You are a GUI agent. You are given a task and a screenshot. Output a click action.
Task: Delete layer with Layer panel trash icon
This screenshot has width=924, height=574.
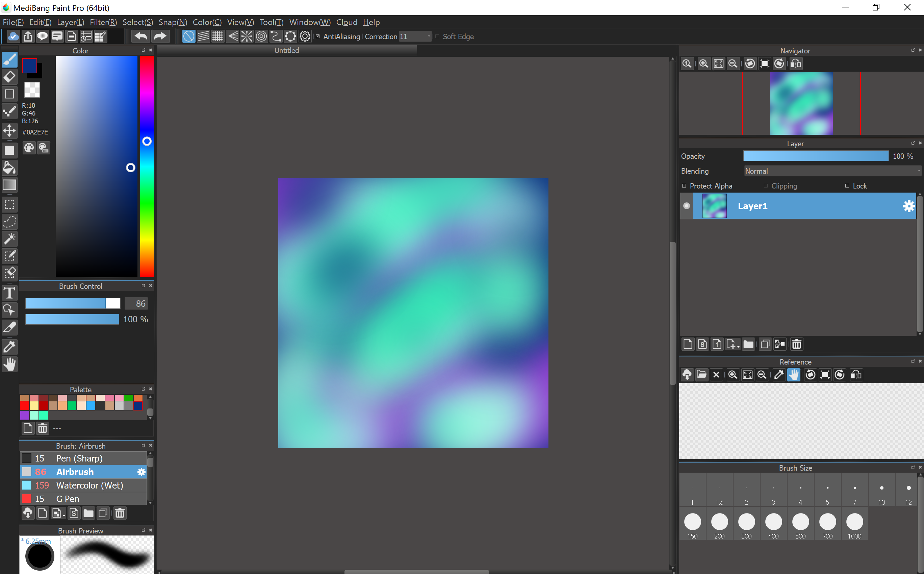coord(796,344)
